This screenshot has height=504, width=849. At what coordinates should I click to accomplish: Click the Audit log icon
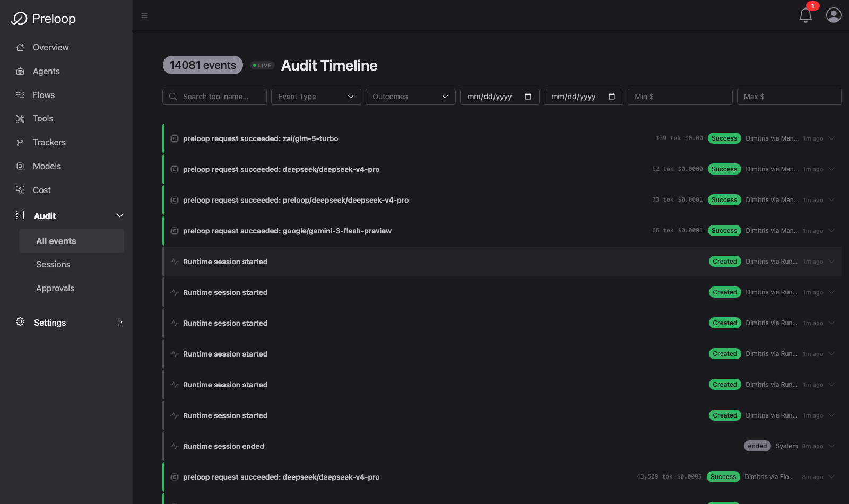20,215
